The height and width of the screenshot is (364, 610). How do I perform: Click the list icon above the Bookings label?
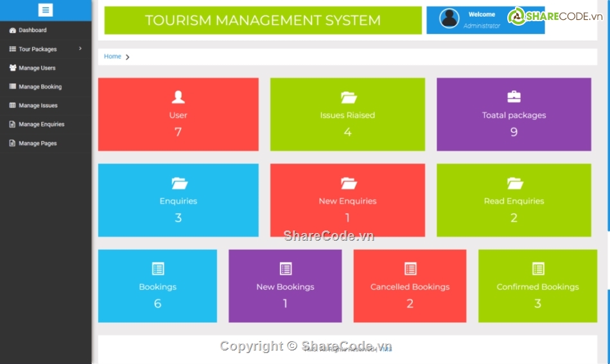158,269
